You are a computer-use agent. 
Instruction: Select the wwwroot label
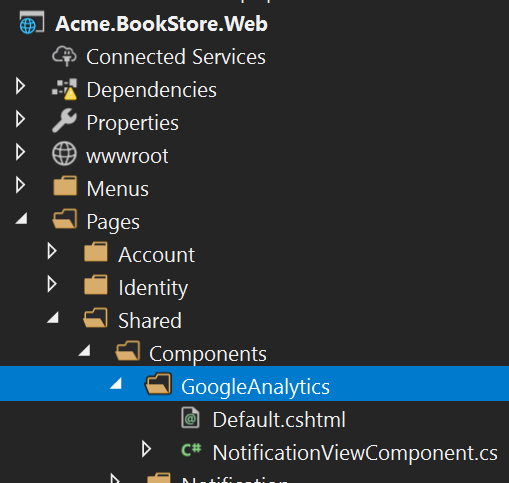[127, 156]
